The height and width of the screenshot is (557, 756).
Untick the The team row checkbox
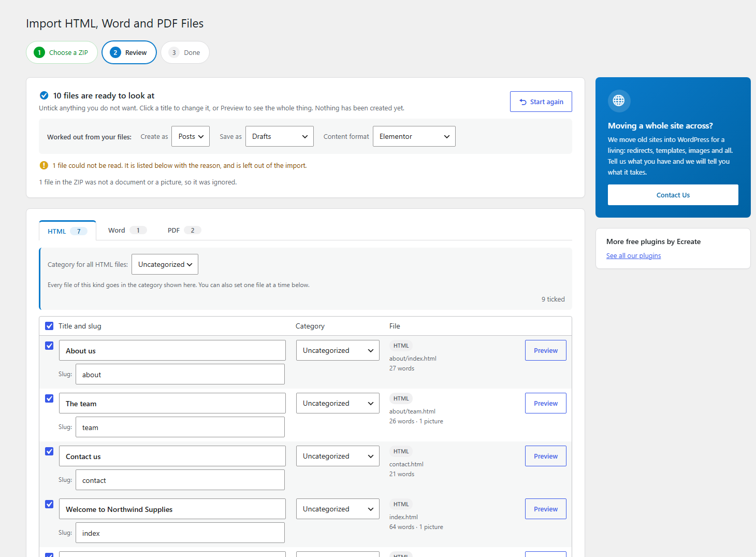click(x=49, y=398)
